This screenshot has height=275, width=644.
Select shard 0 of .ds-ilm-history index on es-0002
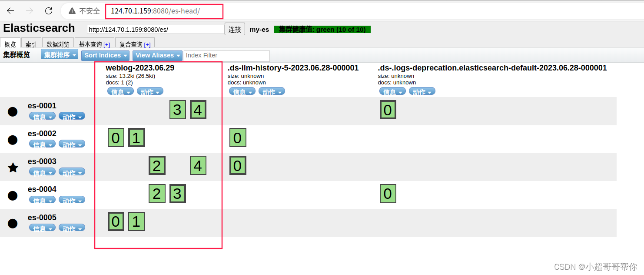click(x=238, y=137)
